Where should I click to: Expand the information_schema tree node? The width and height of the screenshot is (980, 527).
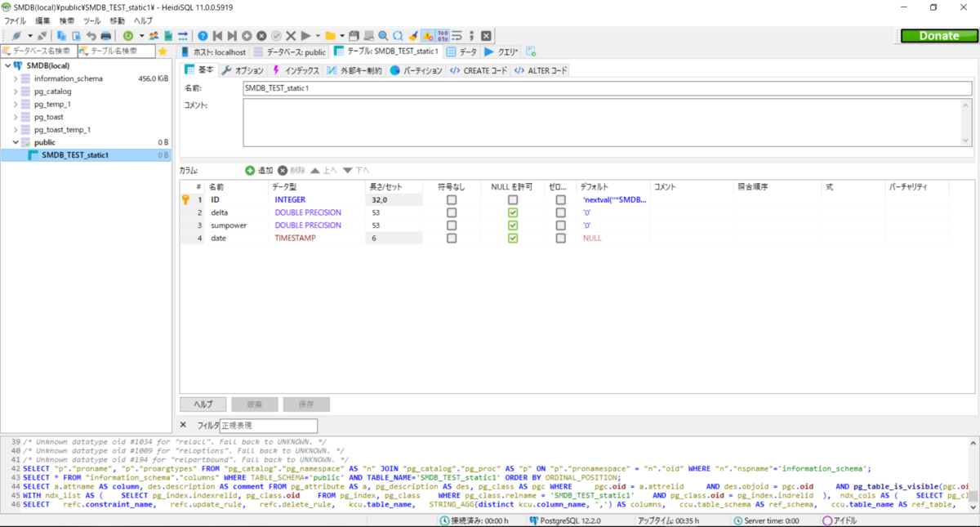(x=16, y=78)
